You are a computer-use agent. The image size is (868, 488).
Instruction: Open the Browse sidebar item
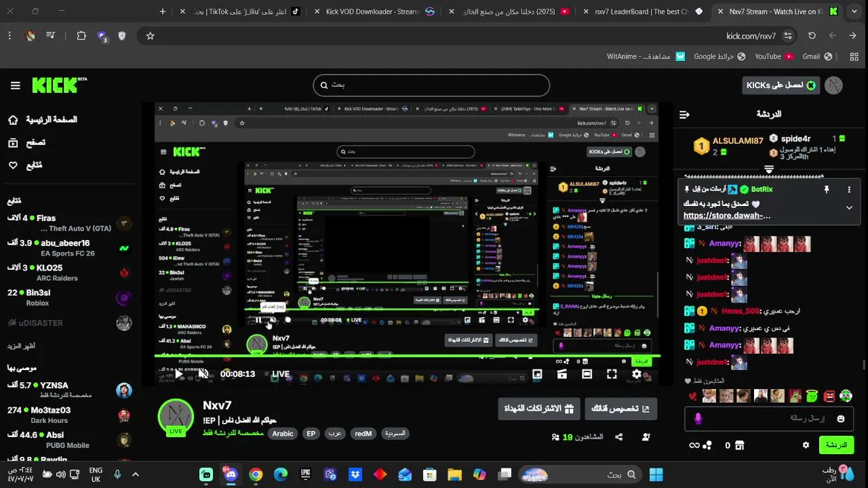(x=27, y=142)
